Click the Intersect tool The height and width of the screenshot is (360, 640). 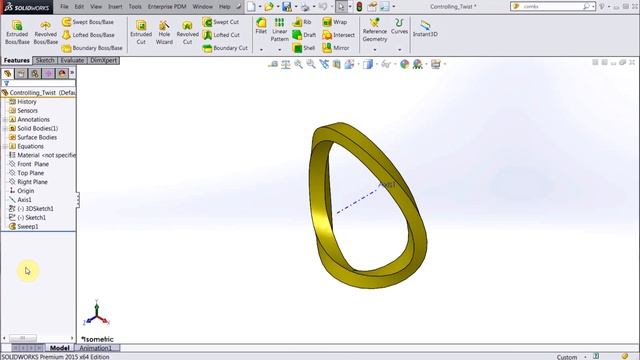[338, 35]
